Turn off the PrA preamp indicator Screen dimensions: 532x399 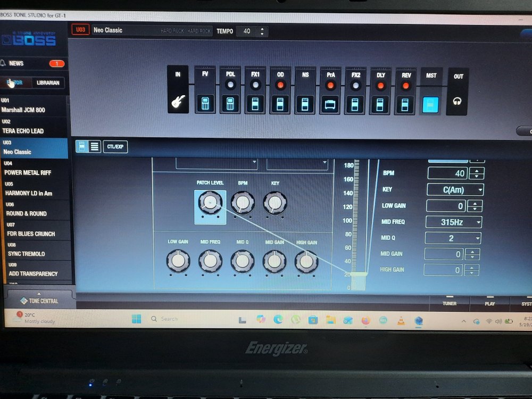tap(330, 86)
